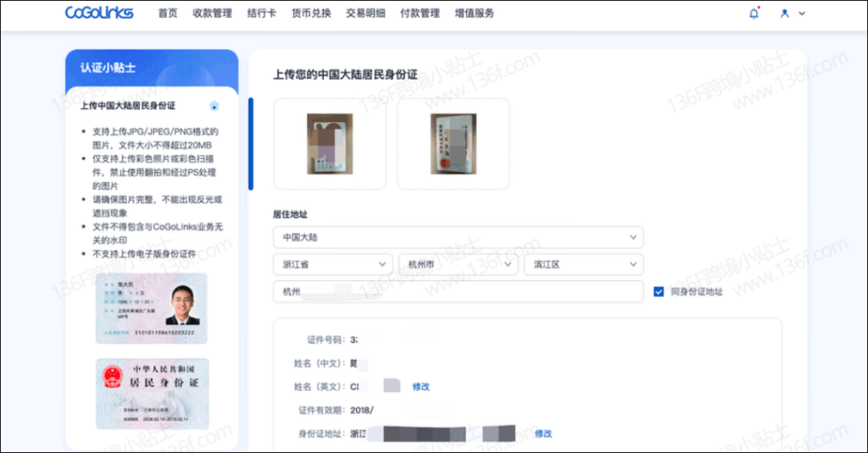Click the 上传您的中国大陆居民身份证 heading
Screen dimensions: 868x453
point(346,75)
